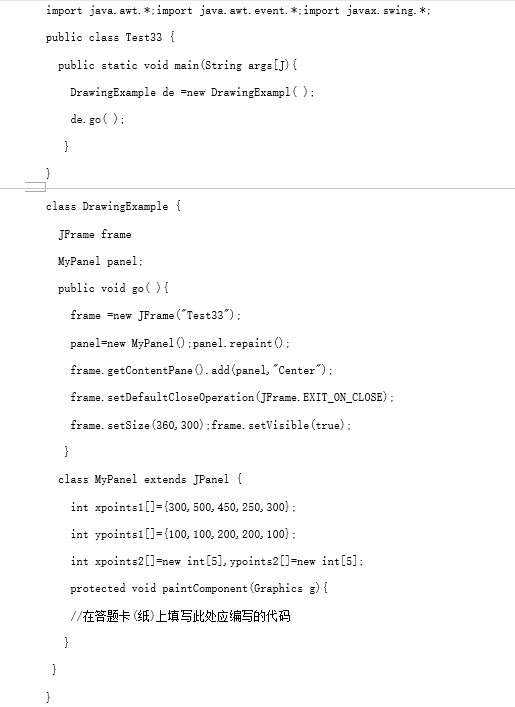Click the 'class DrawingExample {' line
Image resolution: width=515 pixels, height=707 pixels.
point(113,207)
